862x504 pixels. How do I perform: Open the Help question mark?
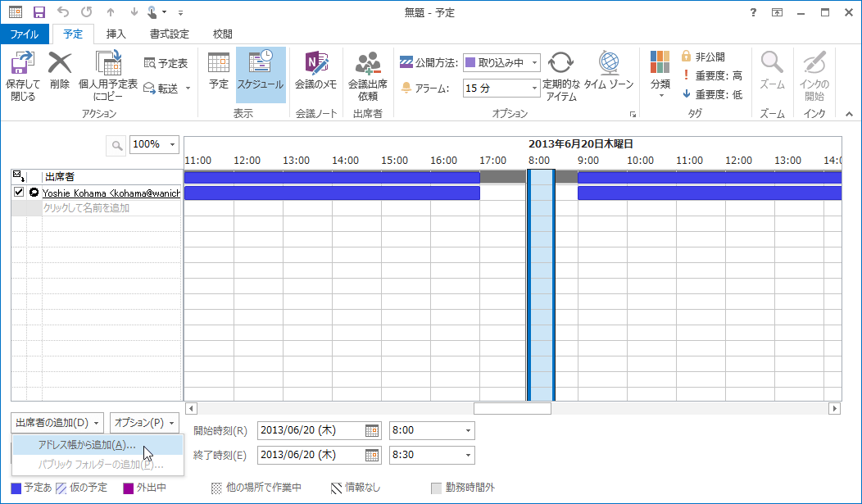[x=753, y=12]
